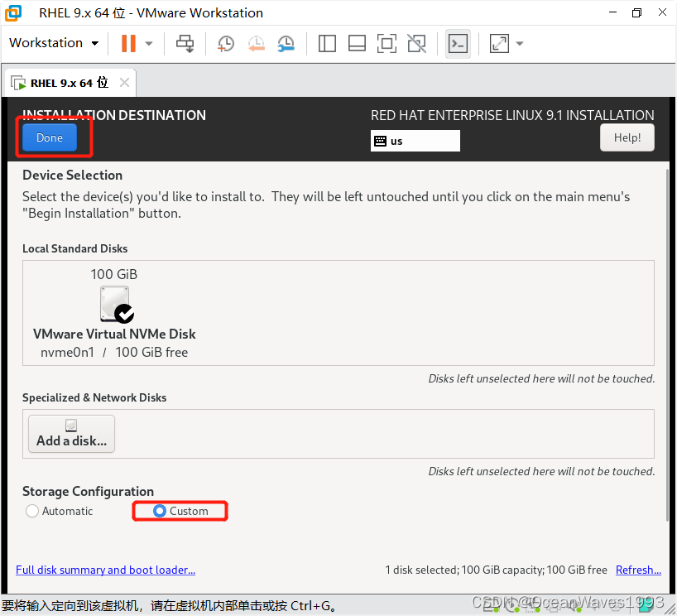This screenshot has height=616, width=677.
Task: Click the pause virtual machine icon
Action: coord(128,43)
